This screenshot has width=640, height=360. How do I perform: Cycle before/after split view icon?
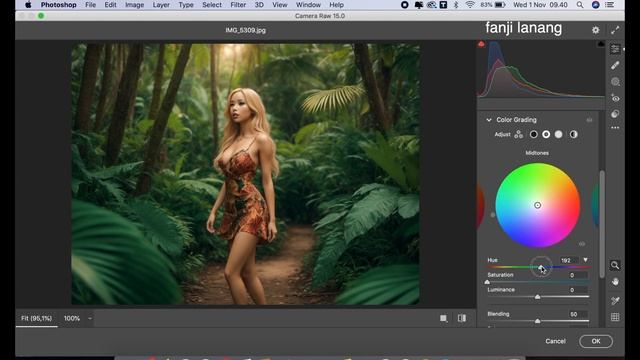(462, 318)
